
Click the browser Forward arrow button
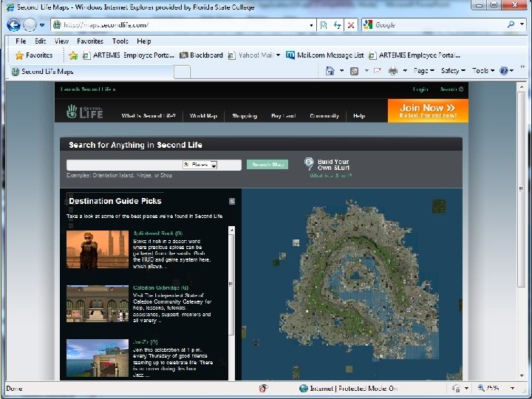[x=30, y=25]
